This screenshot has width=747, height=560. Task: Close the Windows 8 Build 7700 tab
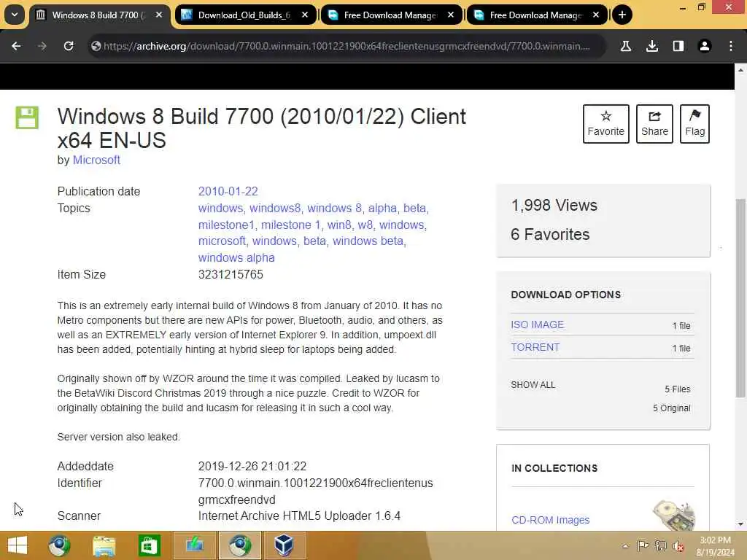(x=159, y=15)
